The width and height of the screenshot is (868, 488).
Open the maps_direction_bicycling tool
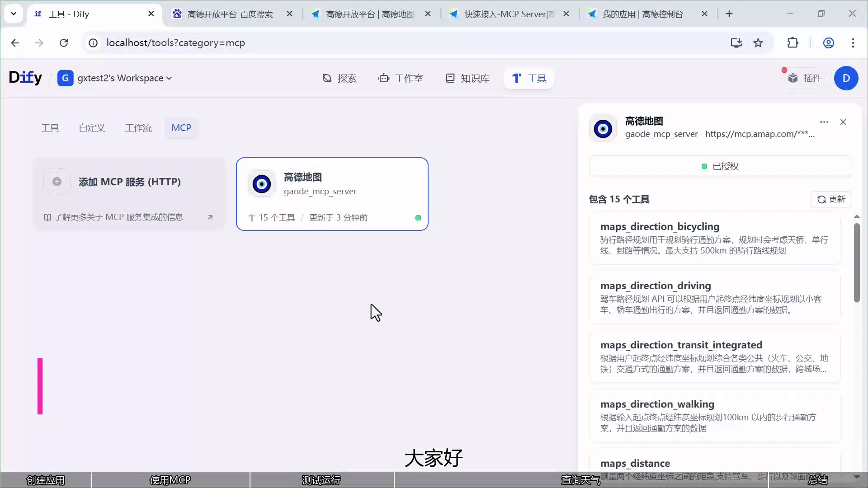(x=714, y=238)
